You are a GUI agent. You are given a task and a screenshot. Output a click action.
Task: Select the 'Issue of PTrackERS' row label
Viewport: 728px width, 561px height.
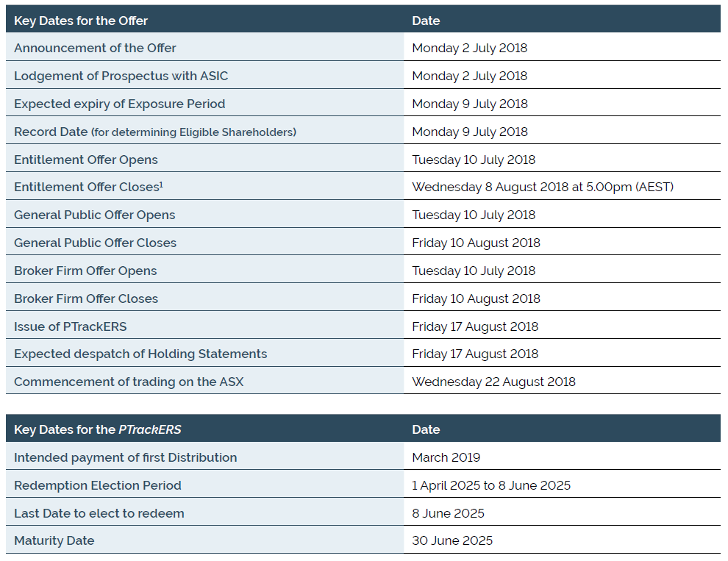click(70, 326)
